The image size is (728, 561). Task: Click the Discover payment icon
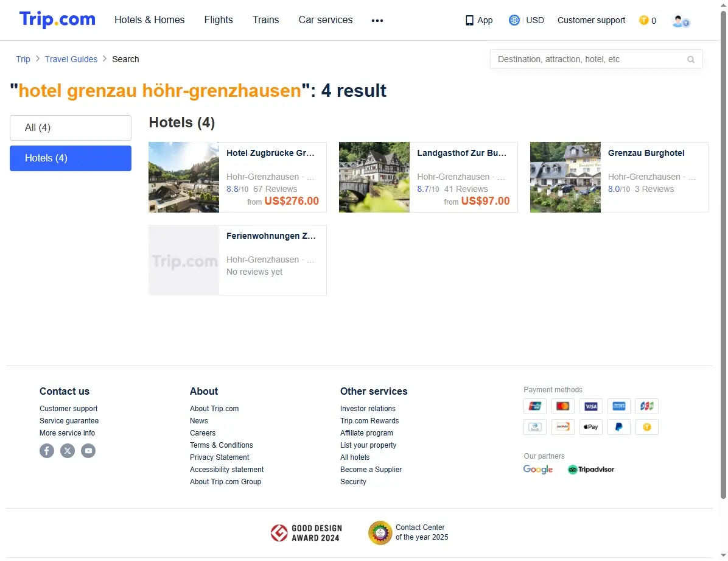coord(562,426)
